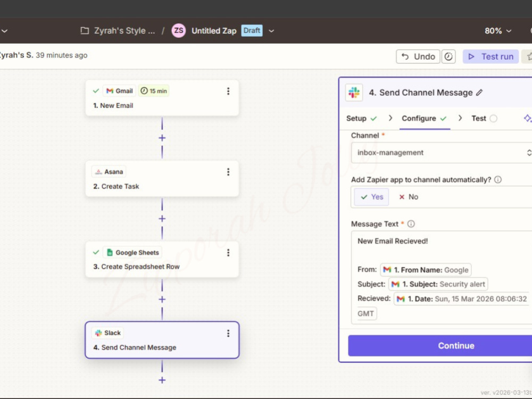This screenshot has height=399, width=532.
Task: Select No for adding Zapier app automatically
Action: (408, 197)
